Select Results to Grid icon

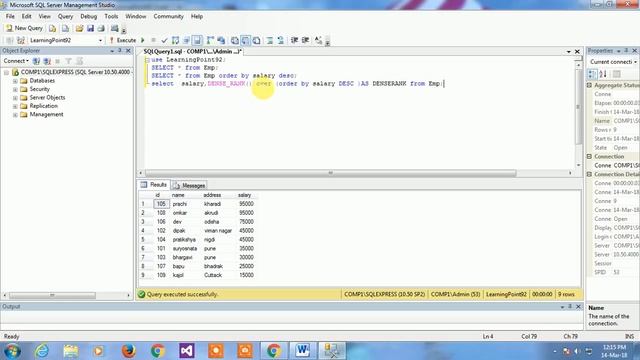click(245, 40)
